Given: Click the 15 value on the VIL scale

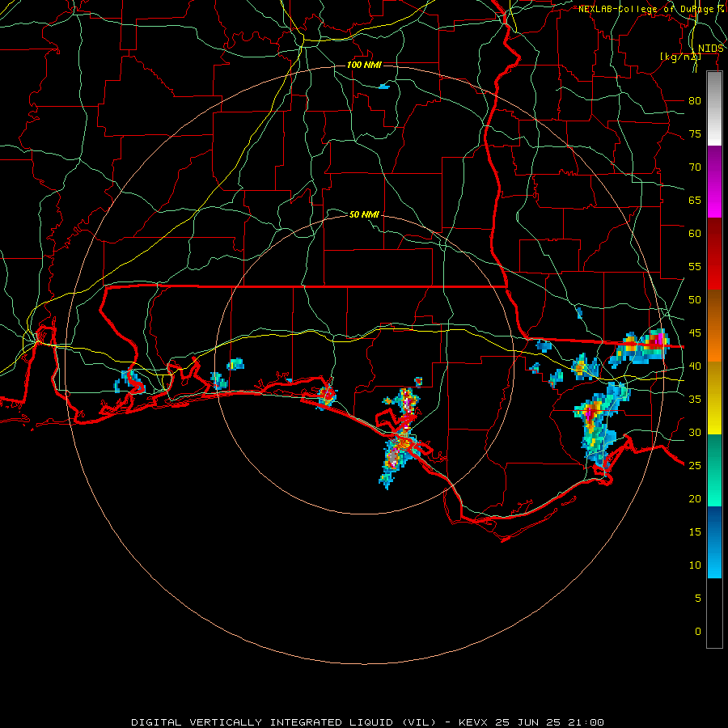Looking at the screenshot, I should click(x=695, y=532).
